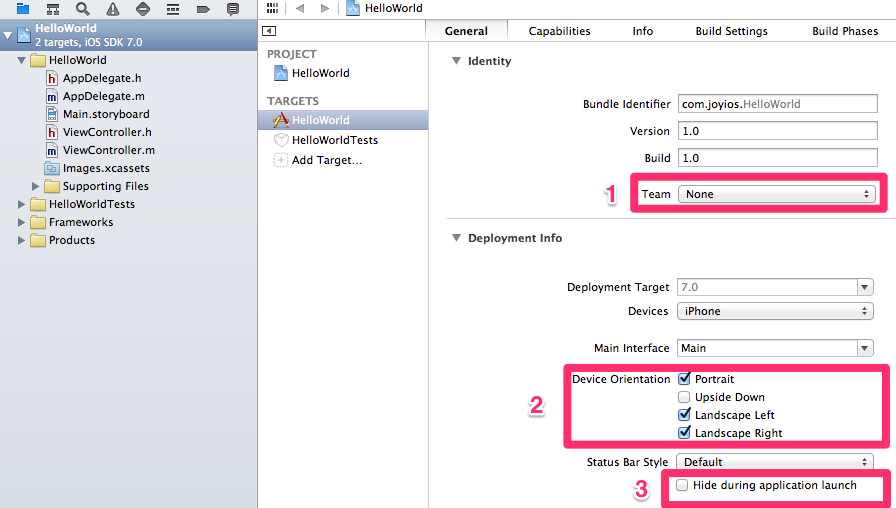Expand the Supporting Files group
Viewport: 896px width, 508px height.
click(35, 186)
